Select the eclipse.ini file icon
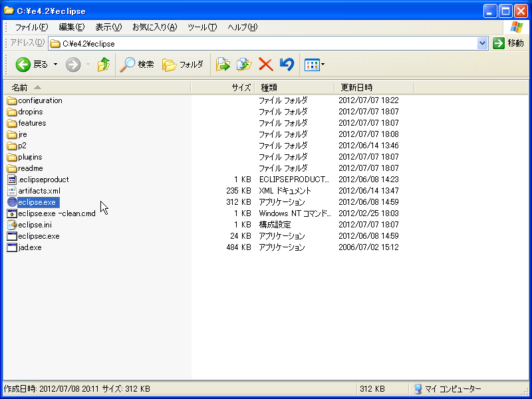The width and height of the screenshot is (532, 399). [12, 225]
